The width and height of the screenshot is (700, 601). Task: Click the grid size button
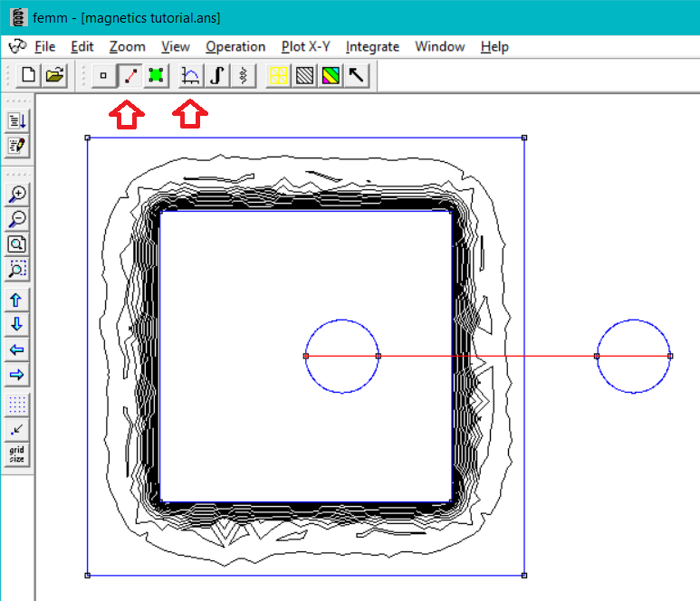coord(17,454)
